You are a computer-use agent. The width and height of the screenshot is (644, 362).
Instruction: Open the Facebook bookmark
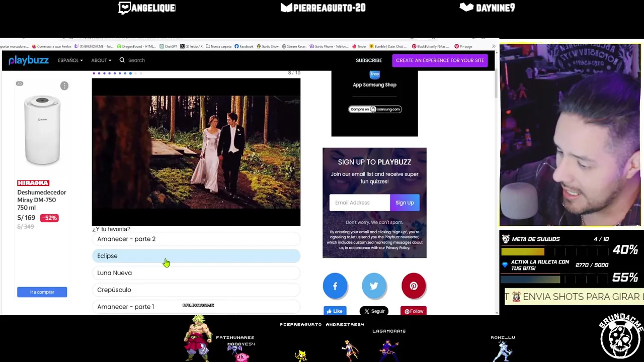(x=244, y=46)
